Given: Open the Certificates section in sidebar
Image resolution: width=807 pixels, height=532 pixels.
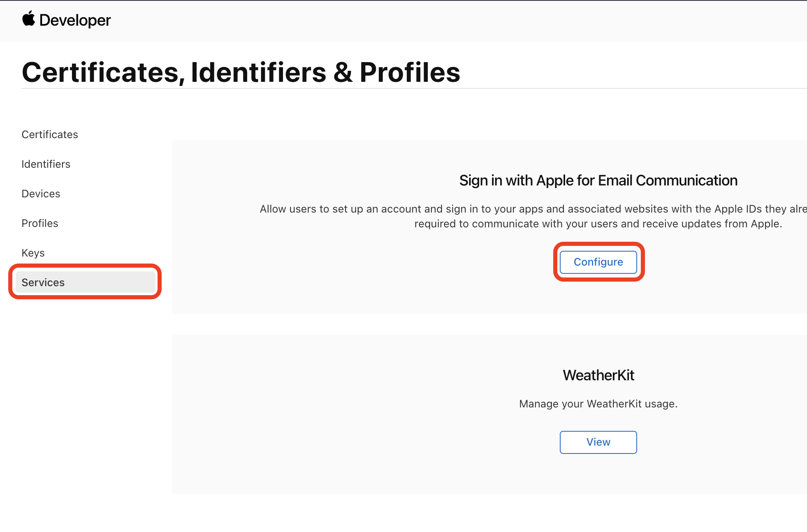Looking at the screenshot, I should (x=50, y=134).
